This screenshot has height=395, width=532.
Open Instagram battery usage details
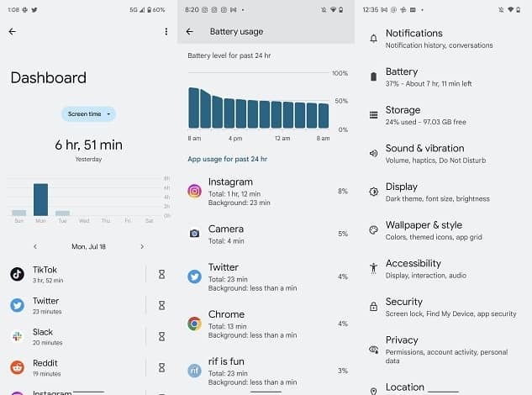tap(266, 192)
